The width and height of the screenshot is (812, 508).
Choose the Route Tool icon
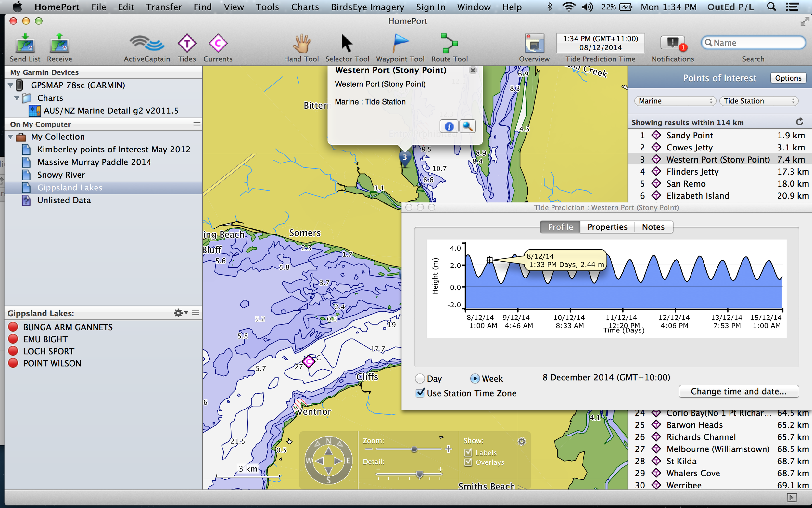click(449, 43)
